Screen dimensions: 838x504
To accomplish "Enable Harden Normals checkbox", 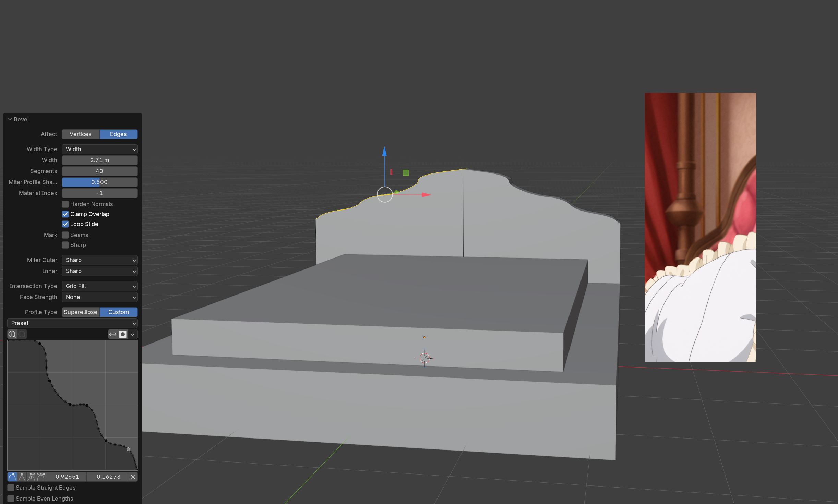I will click(x=65, y=204).
